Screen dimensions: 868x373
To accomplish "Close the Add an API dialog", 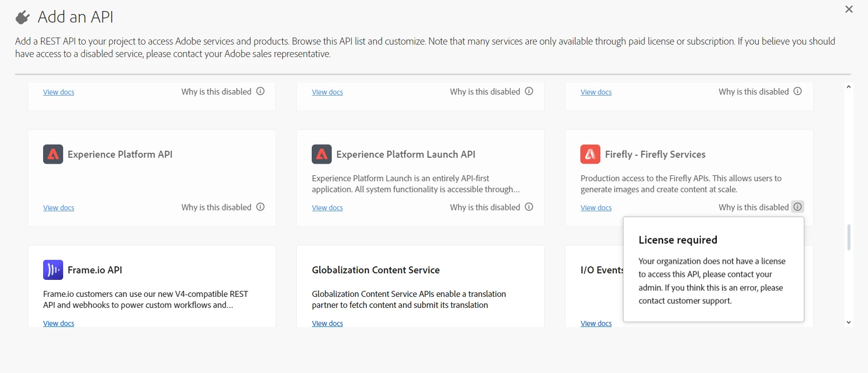I will (x=849, y=9).
